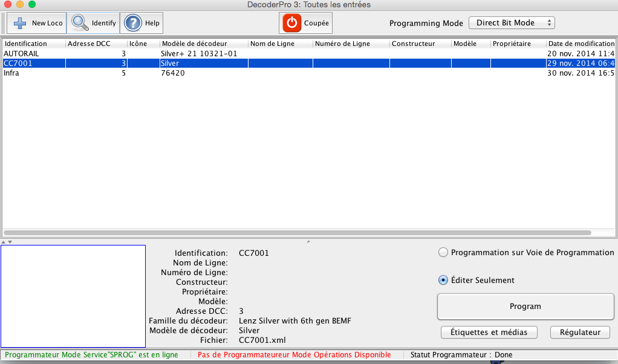The height and width of the screenshot is (364, 618).
Task: Click the date 20 nov. 2014 cell
Action: [581, 54]
